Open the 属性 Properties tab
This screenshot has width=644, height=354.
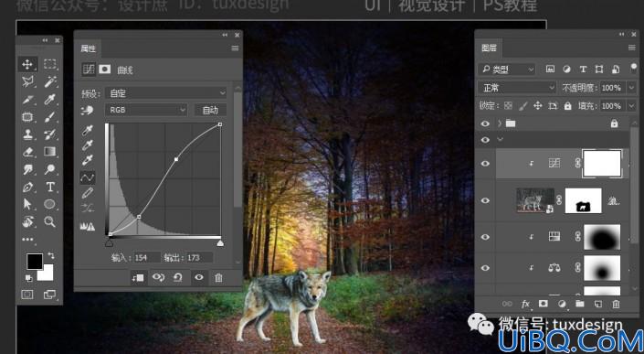88,48
